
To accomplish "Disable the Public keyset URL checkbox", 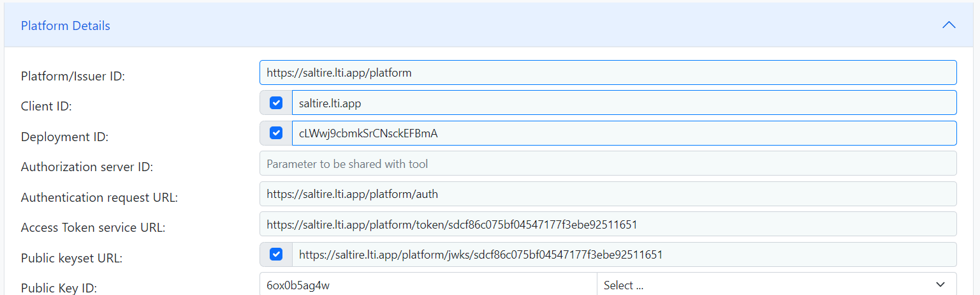I will (x=276, y=255).
